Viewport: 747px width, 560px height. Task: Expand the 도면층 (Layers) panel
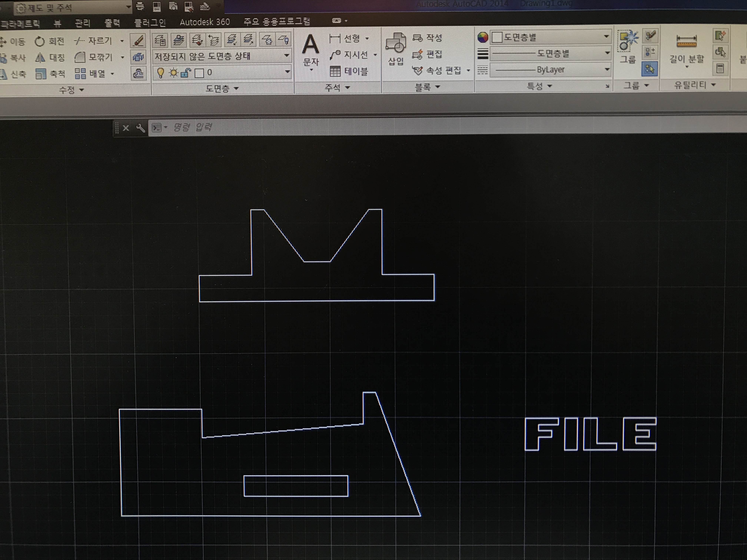click(x=222, y=89)
